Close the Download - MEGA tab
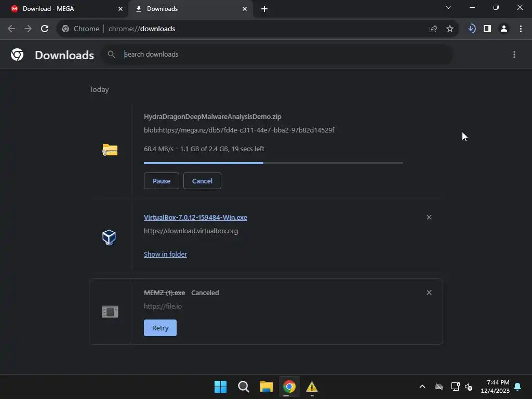 click(121, 9)
